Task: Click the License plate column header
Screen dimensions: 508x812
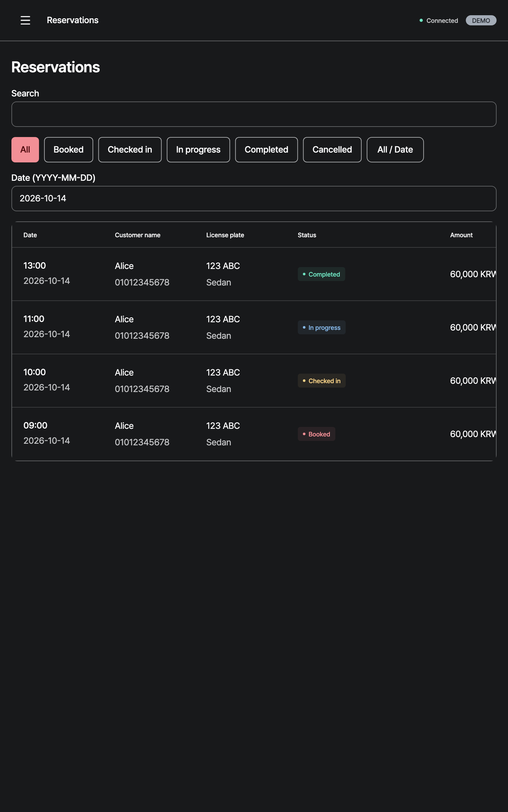Action: click(225, 235)
